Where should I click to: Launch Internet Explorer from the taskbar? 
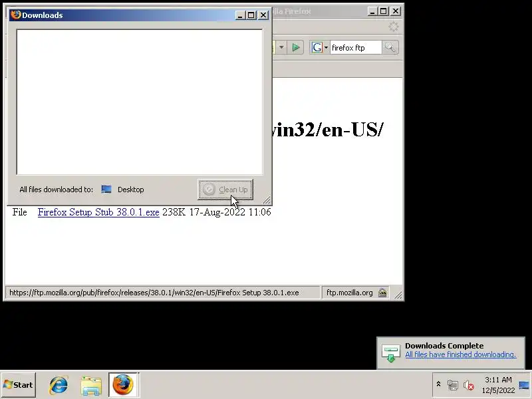click(59, 385)
